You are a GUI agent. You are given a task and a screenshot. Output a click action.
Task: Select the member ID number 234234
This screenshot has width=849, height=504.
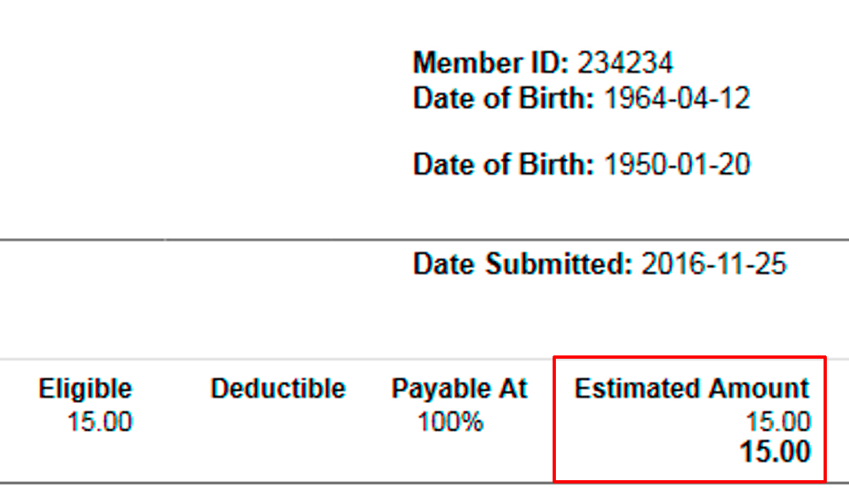coord(626,63)
